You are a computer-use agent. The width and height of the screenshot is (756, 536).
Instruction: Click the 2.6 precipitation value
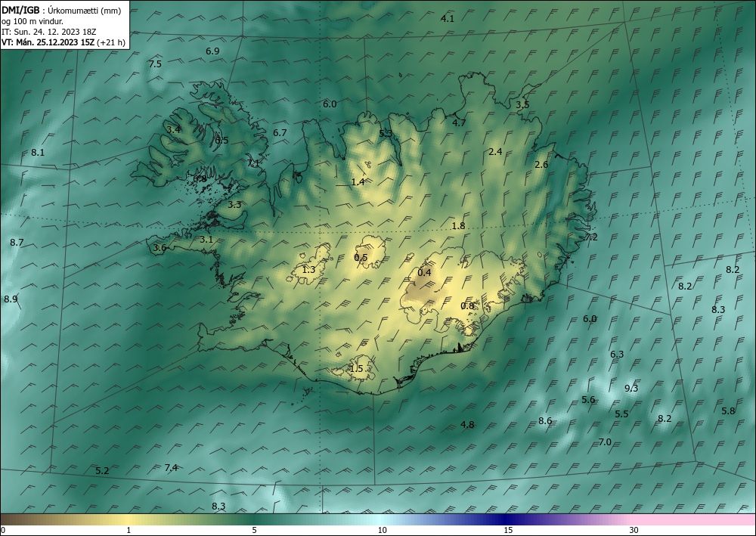(541, 165)
